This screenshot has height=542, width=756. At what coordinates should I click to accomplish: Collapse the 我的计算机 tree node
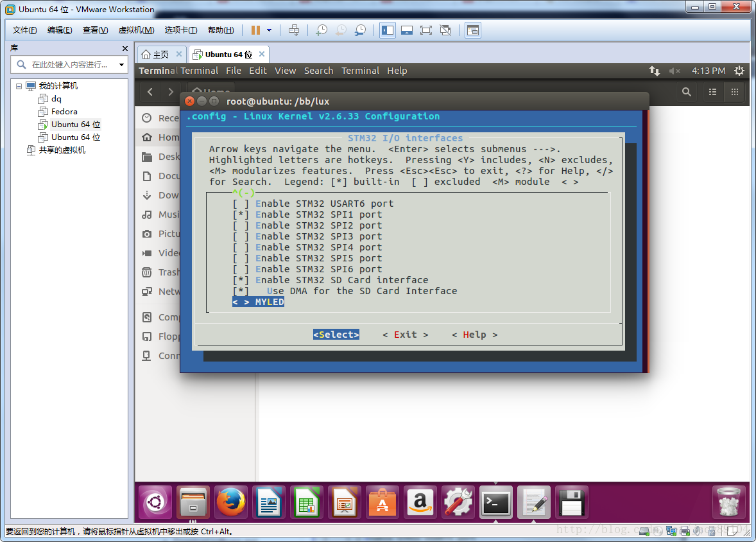[x=19, y=86]
